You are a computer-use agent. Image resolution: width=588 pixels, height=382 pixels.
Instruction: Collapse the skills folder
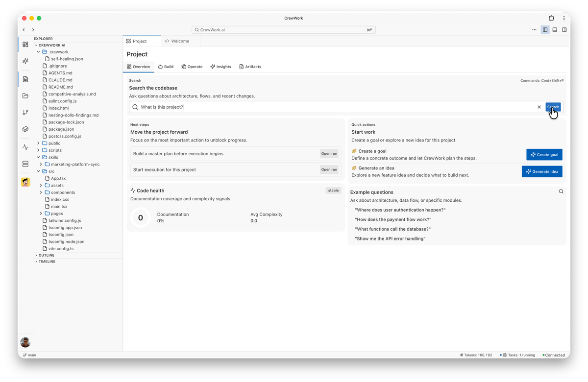pyautogui.click(x=39, y=157)
